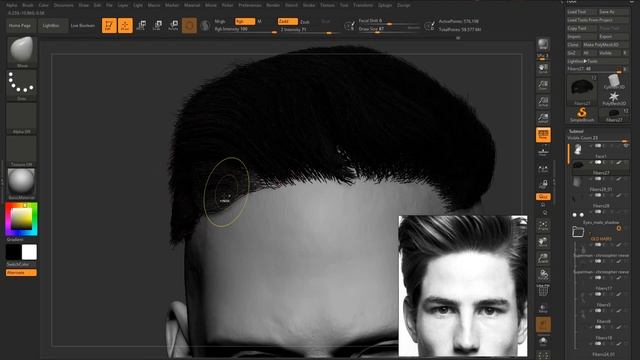Open the Dots stroke type thumbnail
The image size is (640, 360).
(22, 85)
